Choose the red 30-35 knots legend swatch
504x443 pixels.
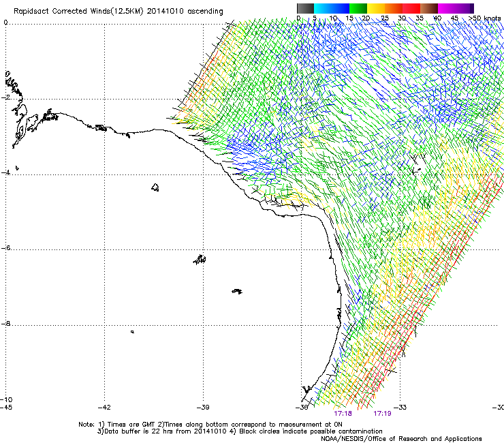click(x=411, y=8)
